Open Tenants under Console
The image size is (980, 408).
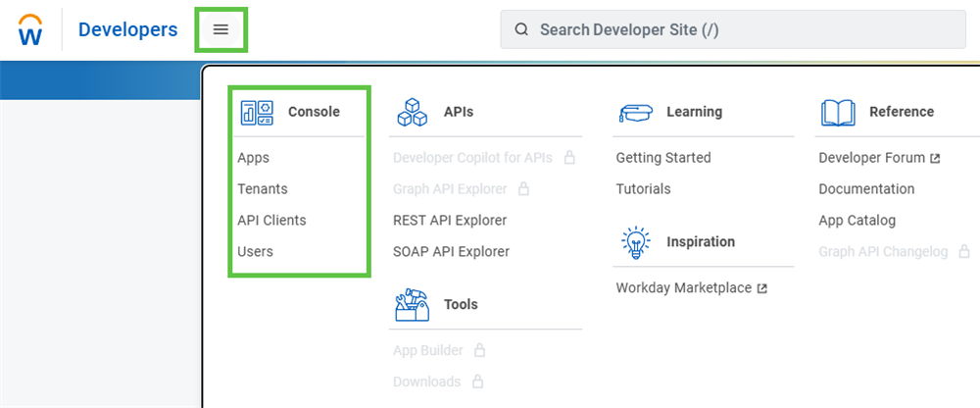[x=263, y=189]
